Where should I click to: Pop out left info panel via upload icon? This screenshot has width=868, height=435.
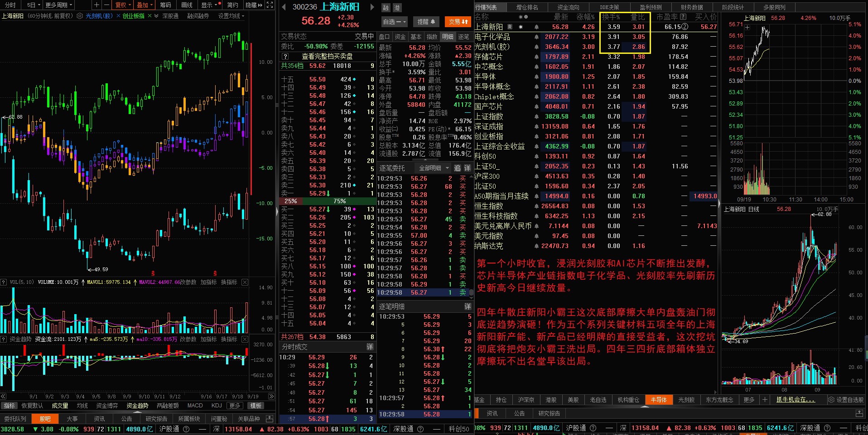(270, 419)
